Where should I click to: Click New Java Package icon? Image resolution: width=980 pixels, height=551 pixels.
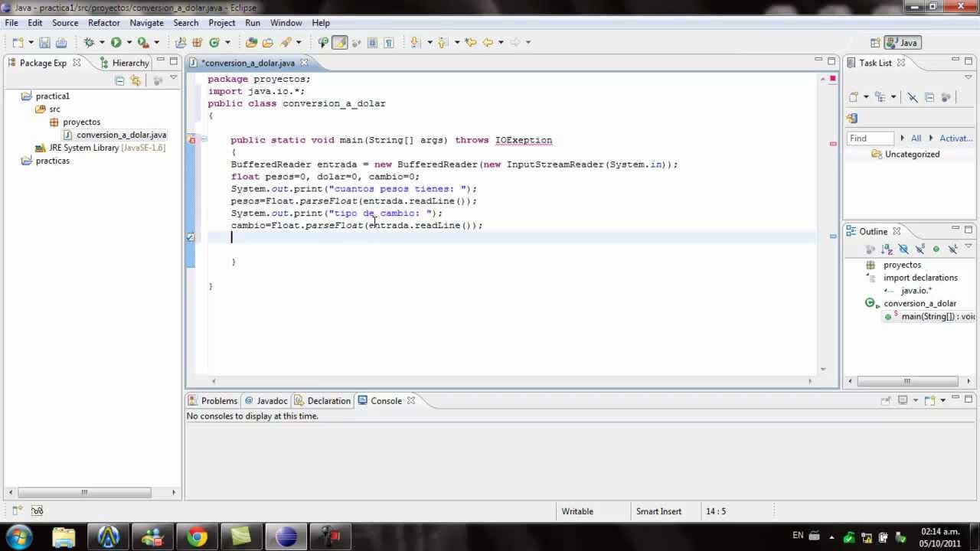(x=198, y=43)
